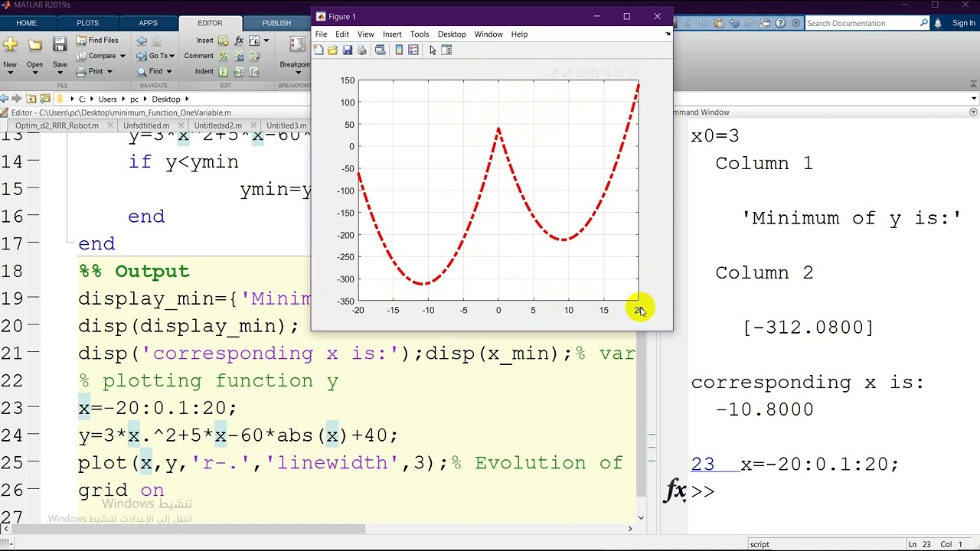Click Insert Colorbar icon in Figure 1
Screen dimensions: 980x551
399,50
